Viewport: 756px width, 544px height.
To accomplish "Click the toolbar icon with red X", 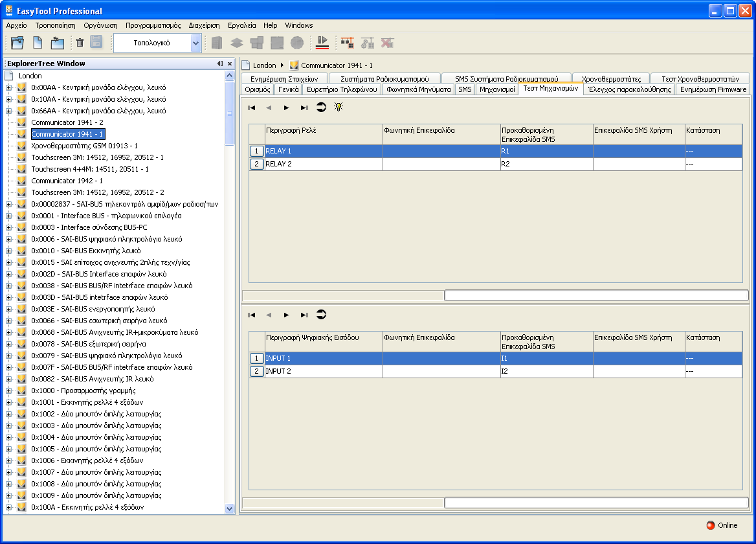I will tap(387, 43).
